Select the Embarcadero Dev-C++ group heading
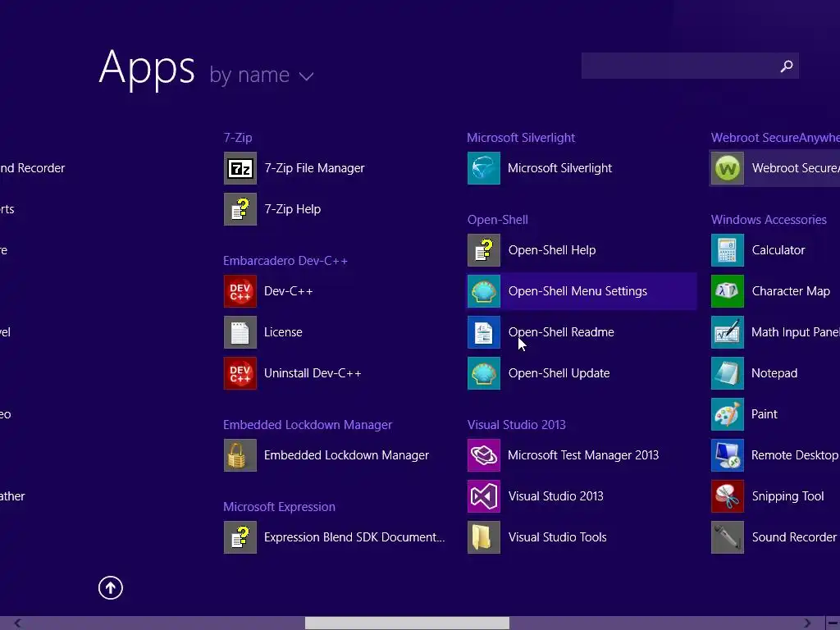The height and width of the screenshot is (630, 840). coord(285,261)
